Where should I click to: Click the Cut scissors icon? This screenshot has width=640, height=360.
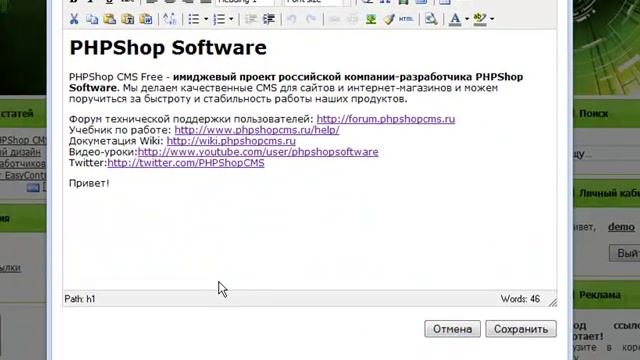pos(74,19)
